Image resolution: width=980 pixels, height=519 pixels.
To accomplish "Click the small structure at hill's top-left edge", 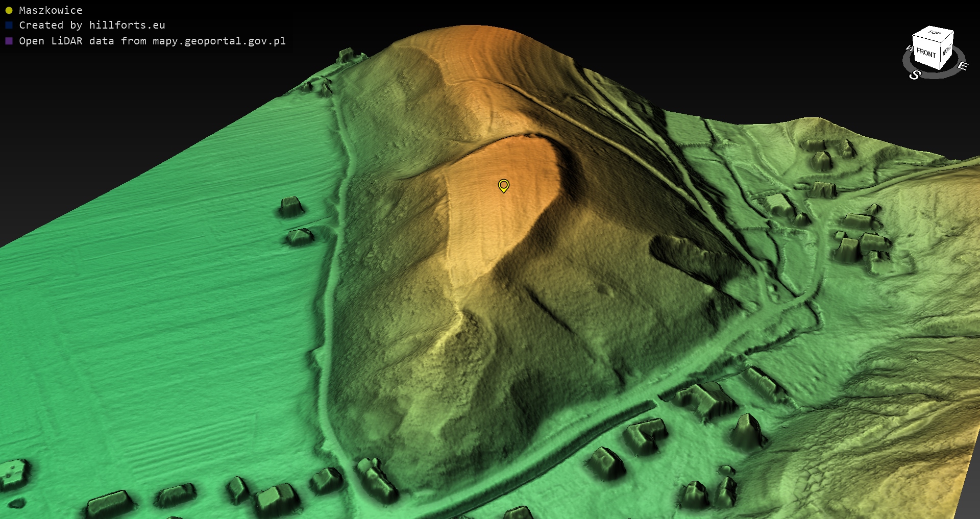I will (347, 54).
